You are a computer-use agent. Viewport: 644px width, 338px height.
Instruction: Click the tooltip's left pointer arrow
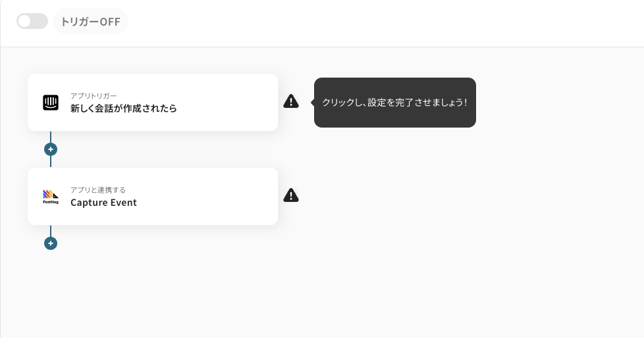312,103
